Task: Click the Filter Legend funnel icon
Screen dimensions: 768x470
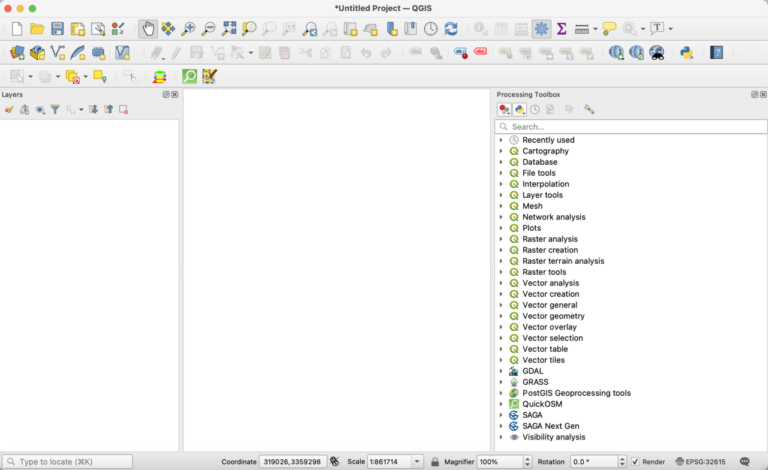Action: (x=55, y=110)
